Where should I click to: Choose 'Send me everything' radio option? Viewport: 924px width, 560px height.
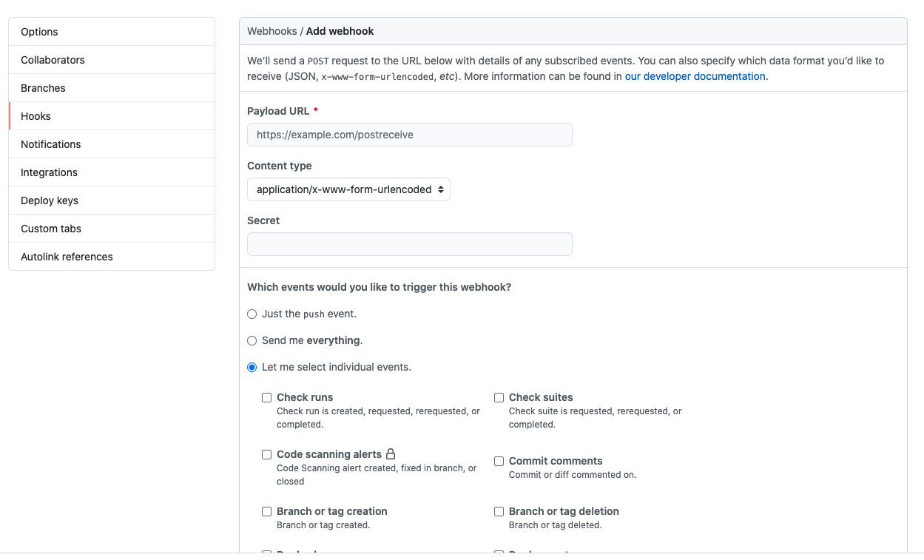click(252, 341)
